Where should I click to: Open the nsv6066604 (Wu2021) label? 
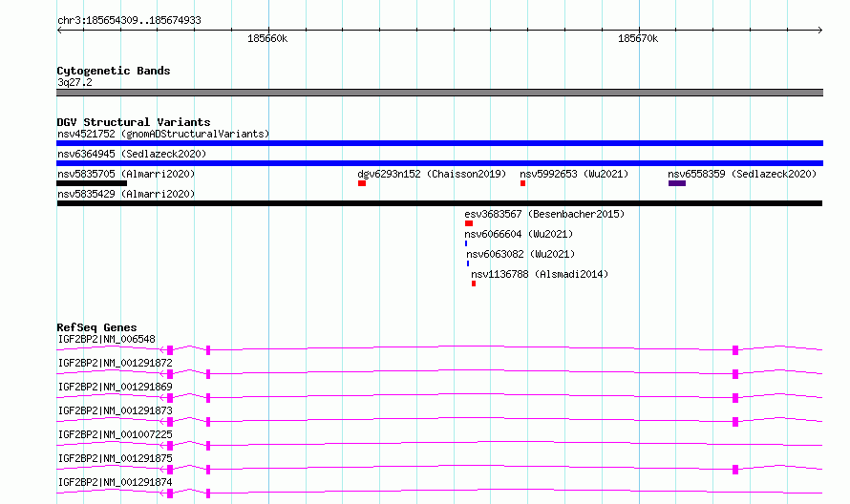point(519,234)
